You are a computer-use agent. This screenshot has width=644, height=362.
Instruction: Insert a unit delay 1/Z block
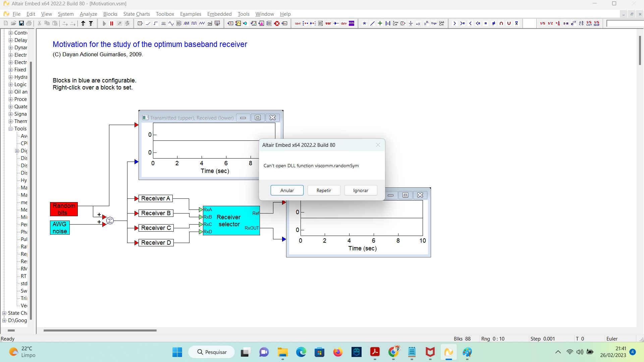pyautogui.click(x=550, y=23)
